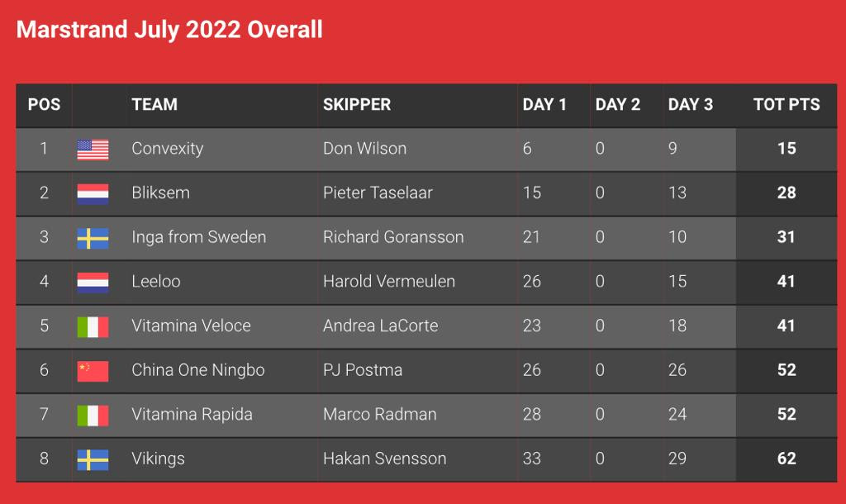
Task: Click skipper name Pieter Taselaar
Action: click(x=378, y=193)
